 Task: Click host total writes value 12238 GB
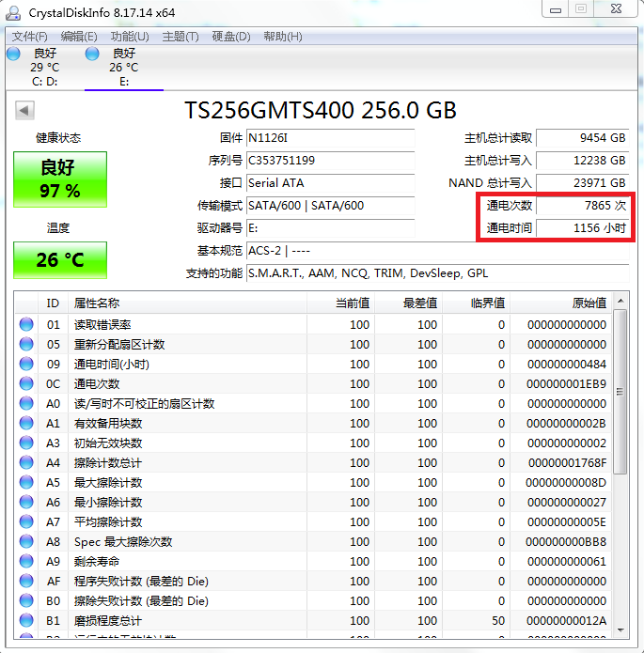[x=582, y=161]
